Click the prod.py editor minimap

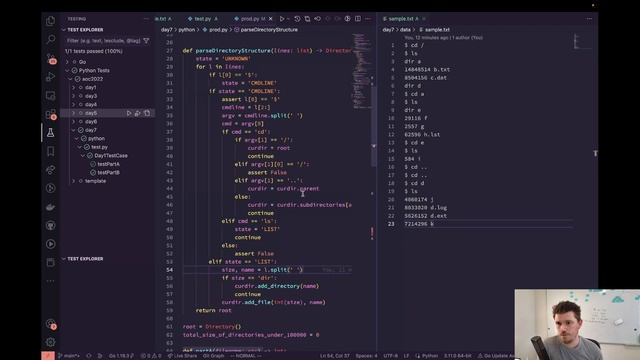click(361, 71)
